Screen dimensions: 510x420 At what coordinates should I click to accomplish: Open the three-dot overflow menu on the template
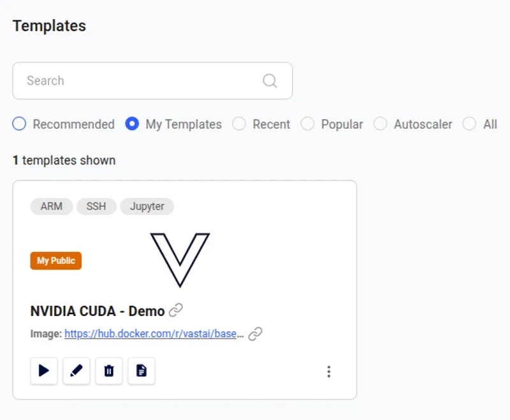click(x=329, y=371)
